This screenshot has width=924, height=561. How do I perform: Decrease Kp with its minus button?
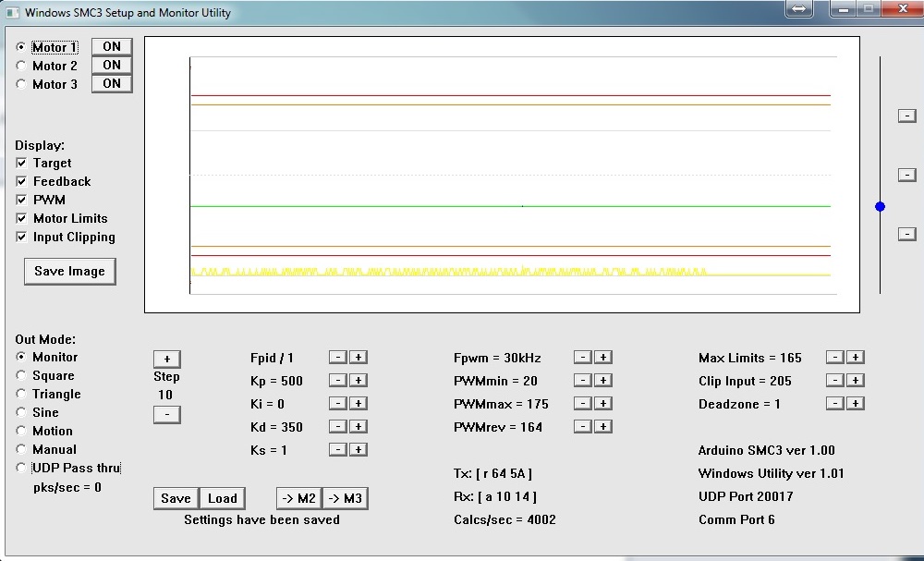coord(337,380)
